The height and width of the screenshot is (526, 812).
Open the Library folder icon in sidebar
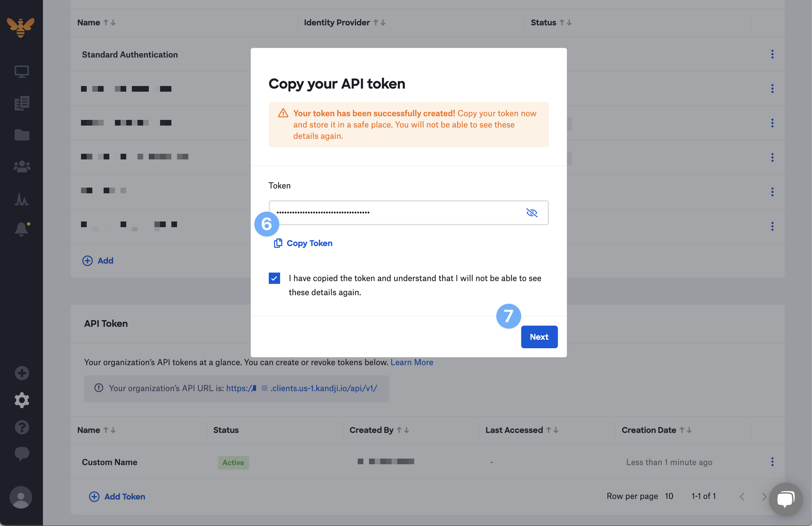pos(22,135)
